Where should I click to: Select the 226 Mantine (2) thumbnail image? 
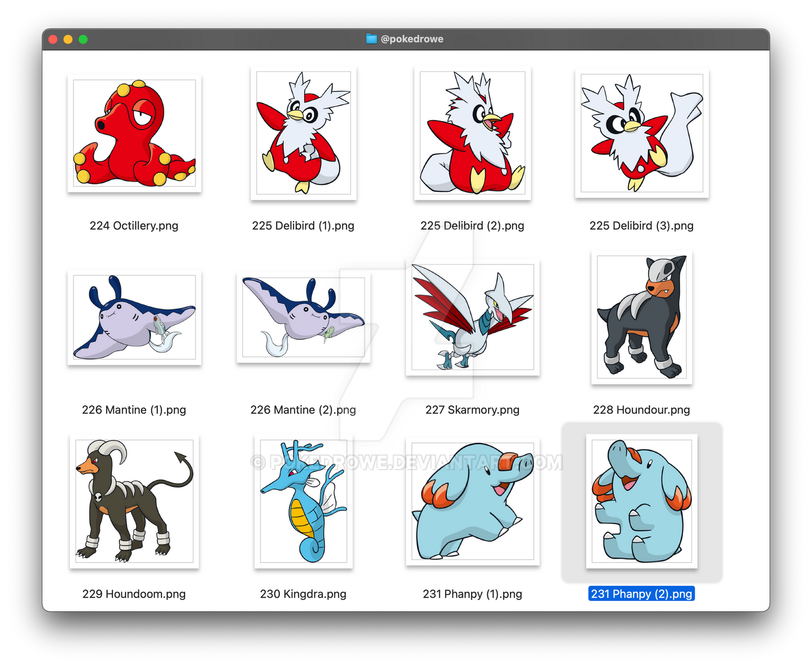click(303, 317)
